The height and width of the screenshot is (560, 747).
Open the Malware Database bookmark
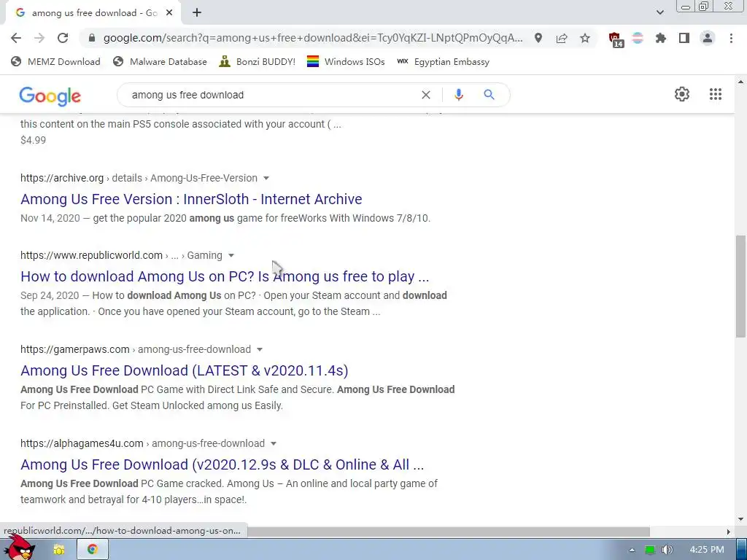click(160, 61)
